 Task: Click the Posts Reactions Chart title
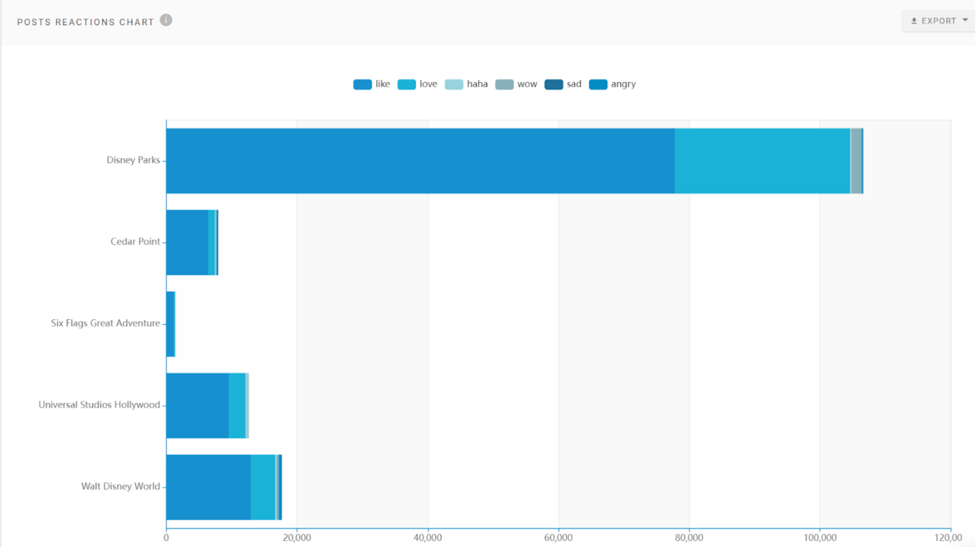tap(86, 22)
